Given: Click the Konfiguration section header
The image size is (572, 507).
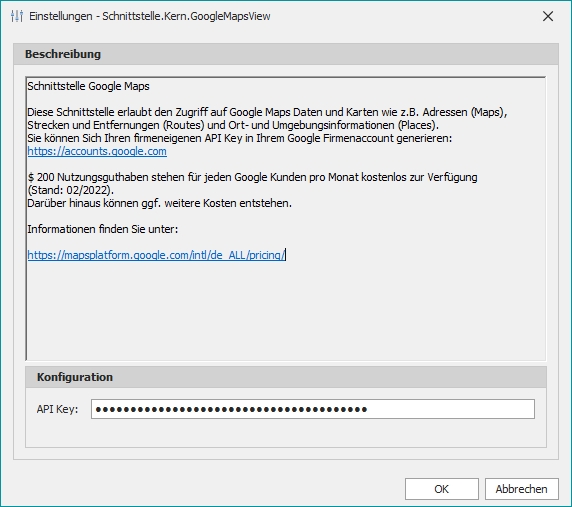Looking at the screenshot, I should coord(286,377).
